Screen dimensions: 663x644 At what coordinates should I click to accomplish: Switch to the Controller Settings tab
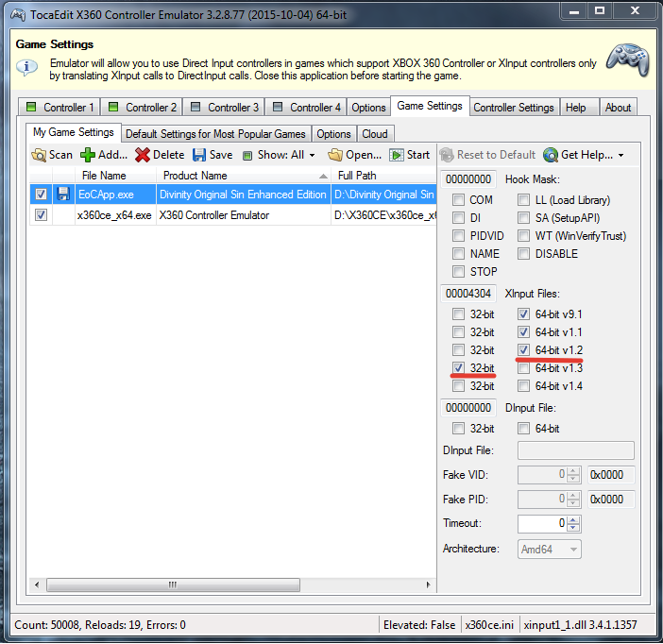click(514, 108)
